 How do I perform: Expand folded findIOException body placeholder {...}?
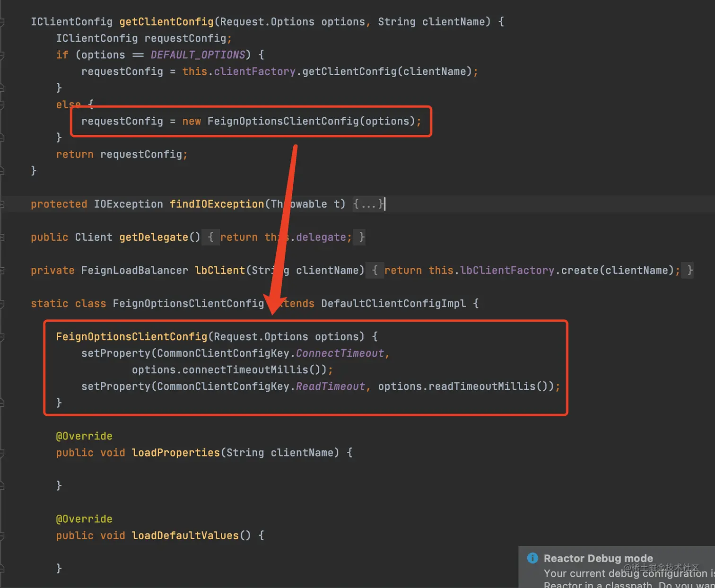[368, 204]
